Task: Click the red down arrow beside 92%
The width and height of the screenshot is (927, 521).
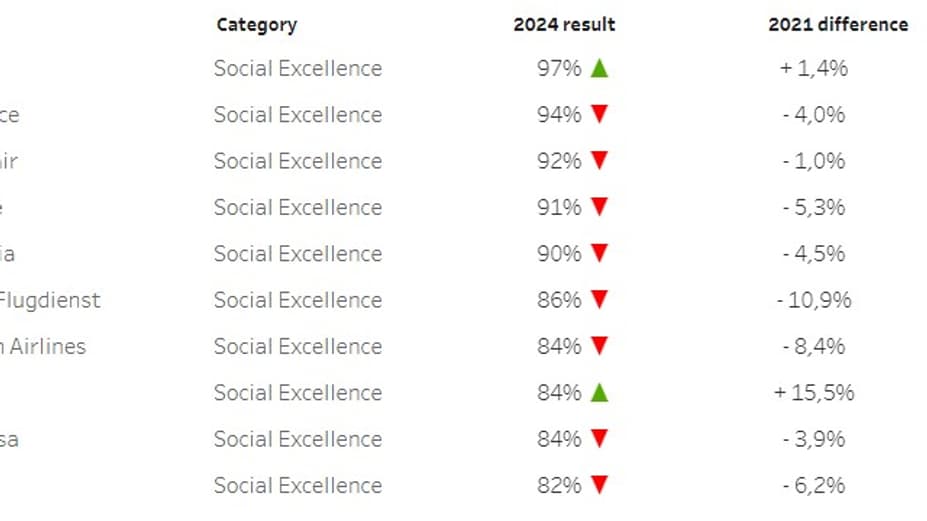Action: [599, 161]
